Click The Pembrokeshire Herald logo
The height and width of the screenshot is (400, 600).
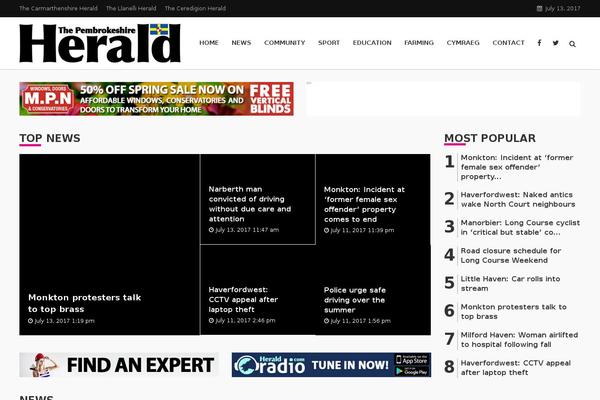tap(100, 43)
